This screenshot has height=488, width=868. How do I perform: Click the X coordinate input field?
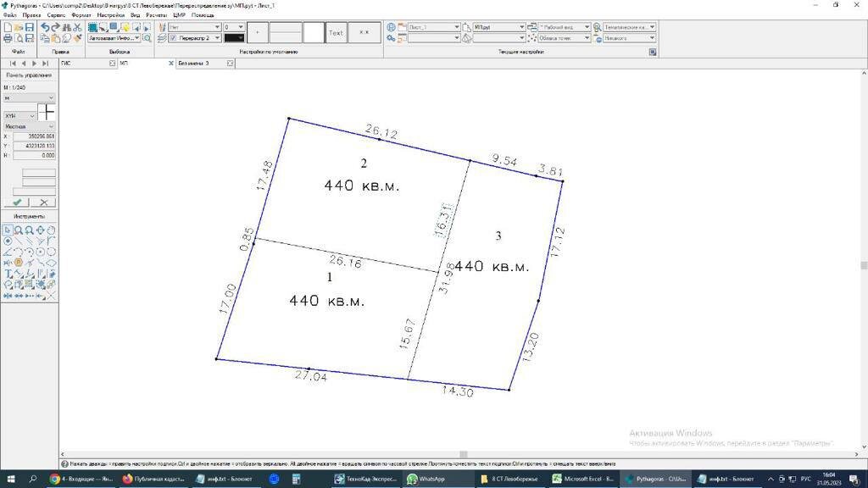34,136
